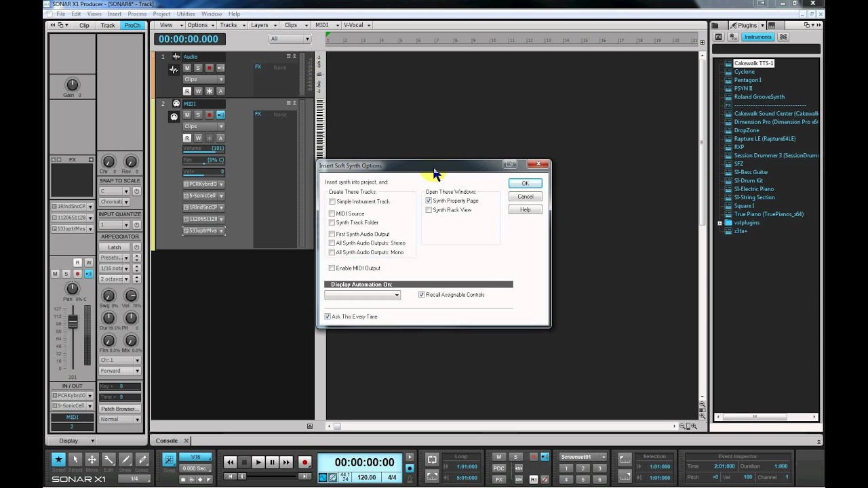
Task: Bypass all effects with FX button
Action: [499, 479]
